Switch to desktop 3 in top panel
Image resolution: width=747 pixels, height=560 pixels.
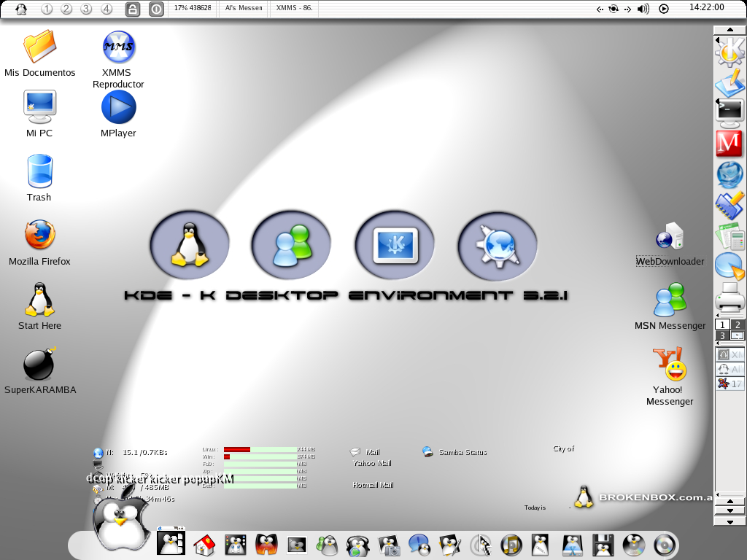point(86,9)
